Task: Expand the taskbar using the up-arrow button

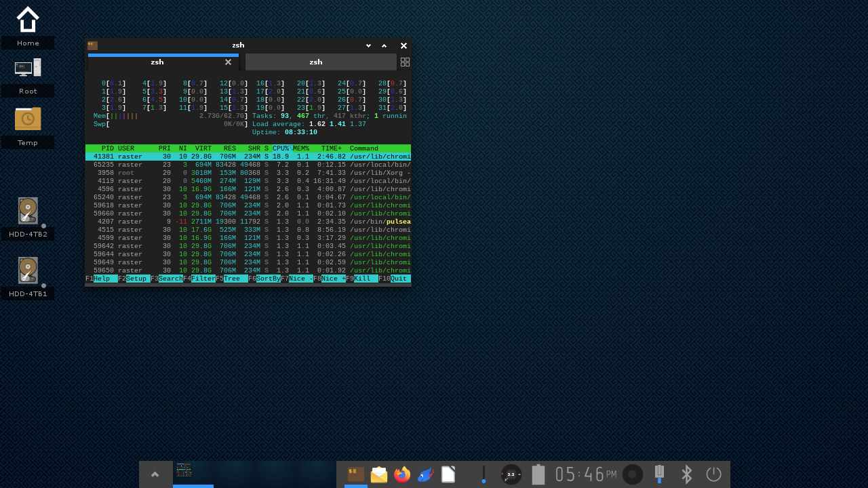Action: tap(155, 474)
